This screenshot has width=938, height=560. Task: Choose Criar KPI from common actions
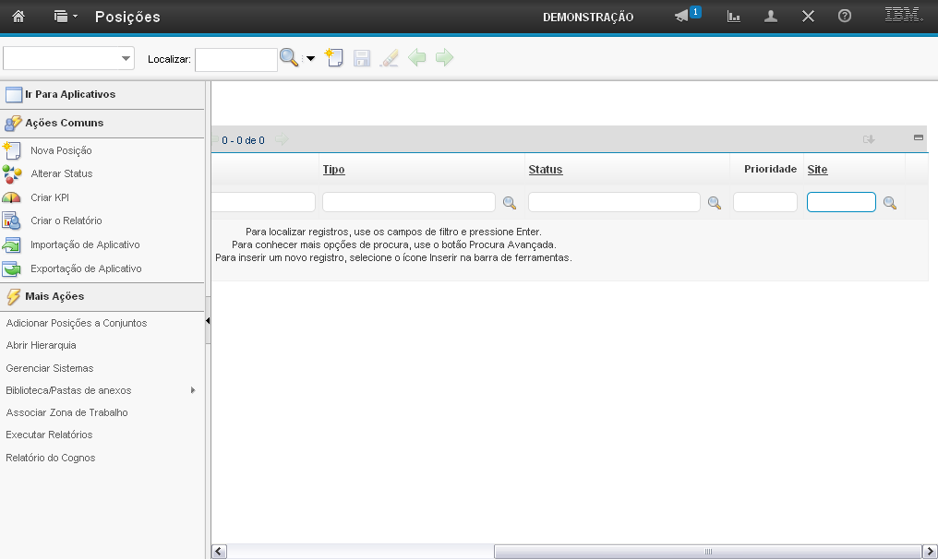50,197
